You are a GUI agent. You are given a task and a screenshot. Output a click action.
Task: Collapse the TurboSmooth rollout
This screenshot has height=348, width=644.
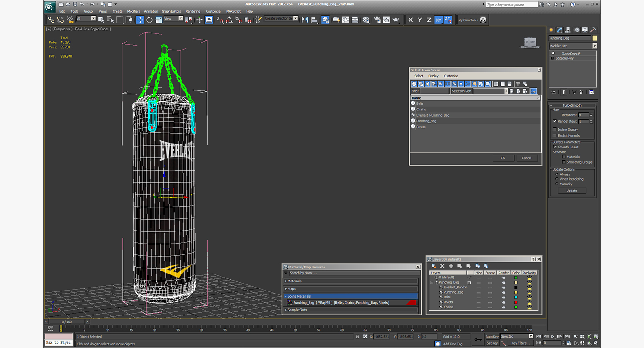[x=572, y=105]
